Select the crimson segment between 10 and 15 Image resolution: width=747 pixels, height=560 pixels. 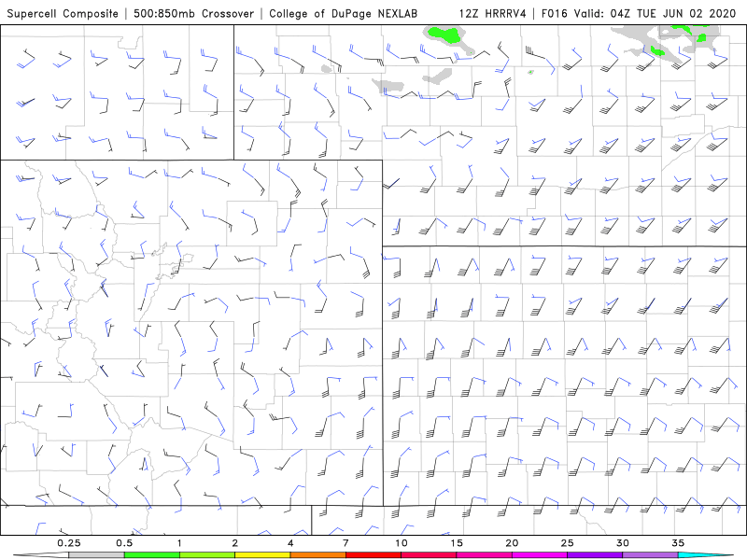429,555
